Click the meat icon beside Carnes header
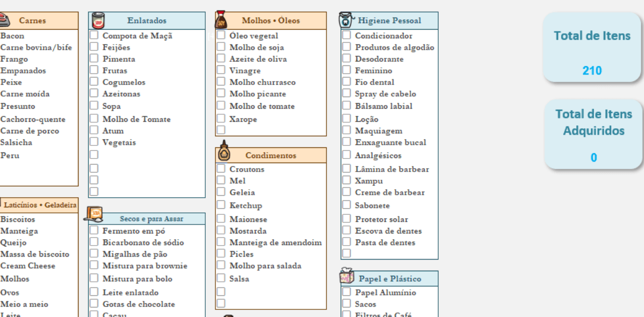Viewport: 644px width, 317px height. [x=4, y=20]
